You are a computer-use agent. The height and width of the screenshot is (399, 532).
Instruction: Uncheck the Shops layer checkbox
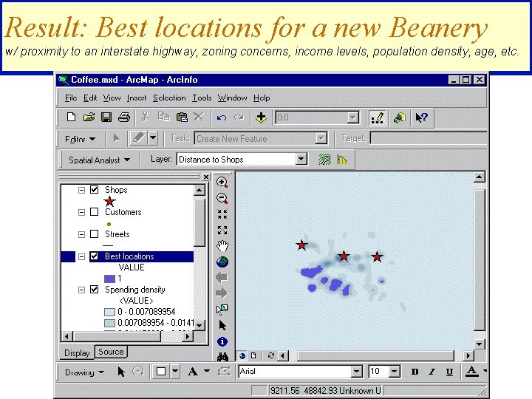click(95, 190)
